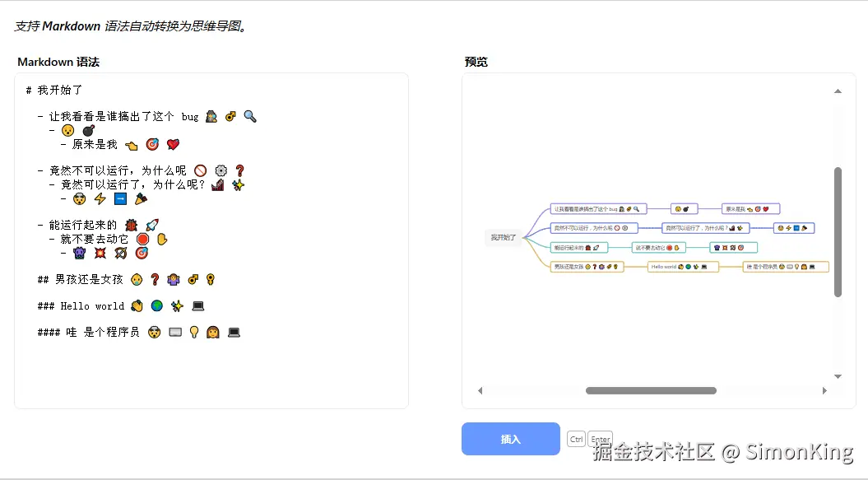Click the rocket emoji in Markdown text
The image size is (868, 480).
click(151, 225)
